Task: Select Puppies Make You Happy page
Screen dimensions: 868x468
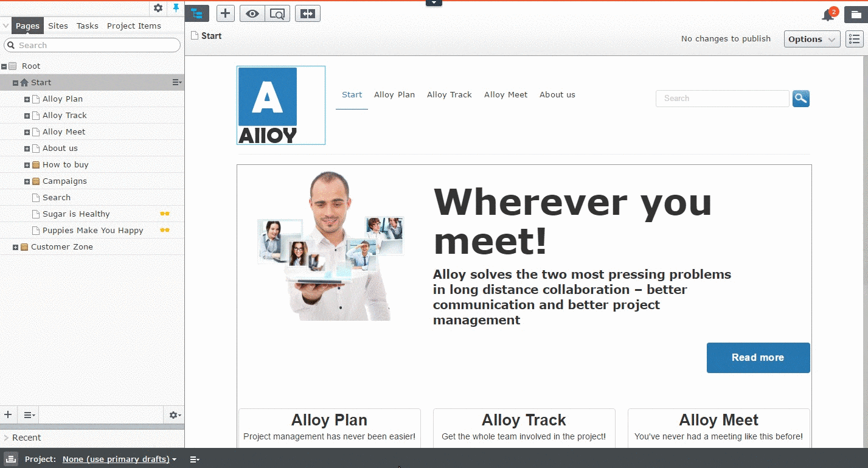Action: coord(92,231)
